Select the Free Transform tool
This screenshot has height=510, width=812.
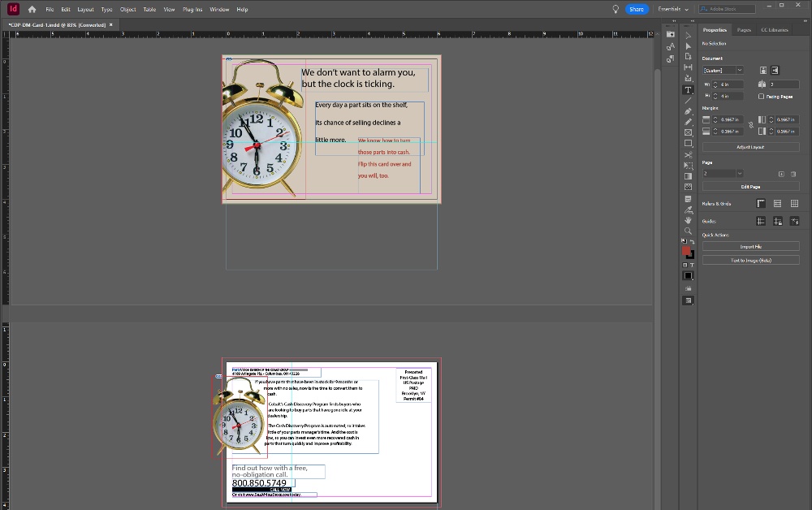pyautogui.click(x=688, y=166)
